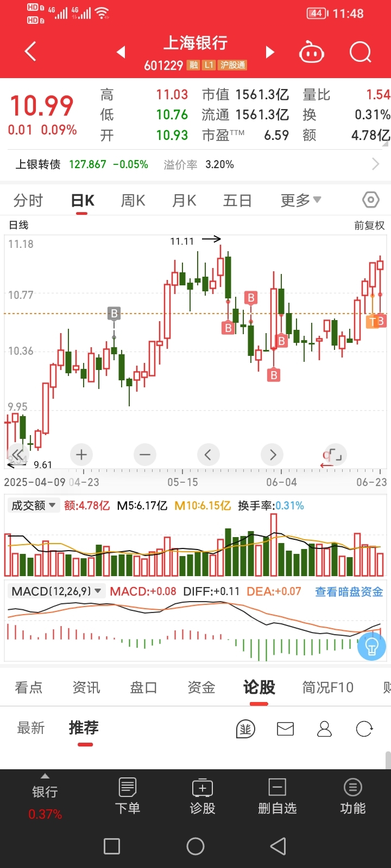Open 上银转债 convertible bond row arrow

pos(375,164)
